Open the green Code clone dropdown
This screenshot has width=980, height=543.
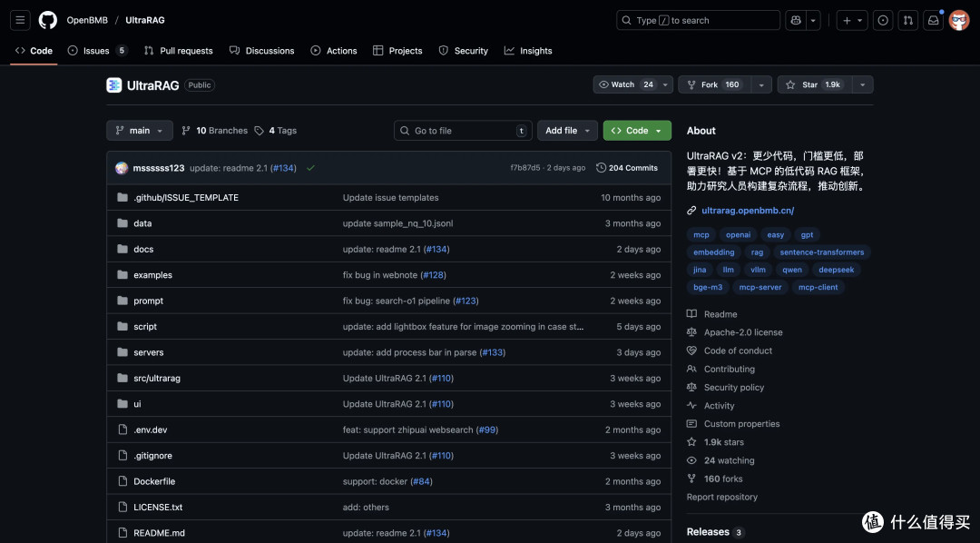[x=637, y=130]
